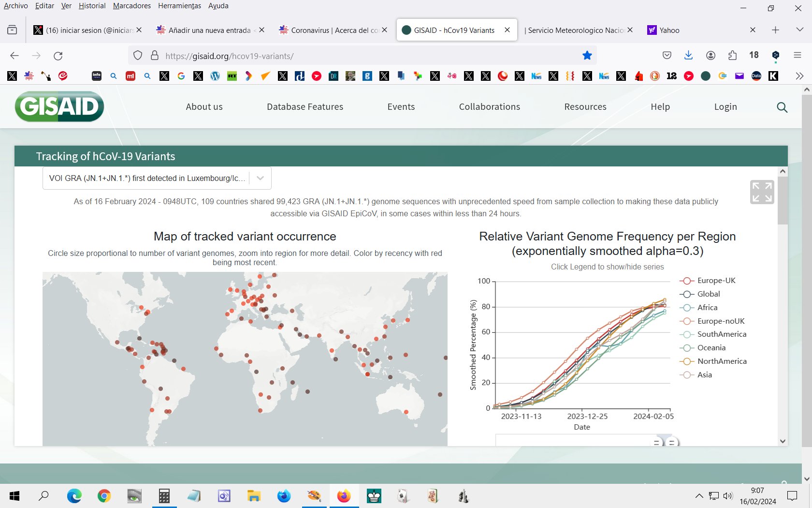Viewport: 812px width, 508px height.
Task: Open the Firefox extensions puzzle icon
Action: pos(732,56)
